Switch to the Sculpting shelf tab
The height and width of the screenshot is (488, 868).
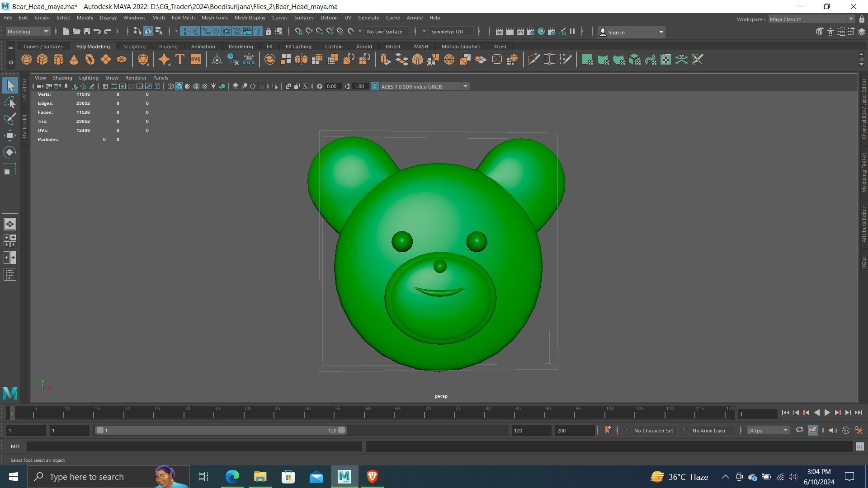(134, 47)
